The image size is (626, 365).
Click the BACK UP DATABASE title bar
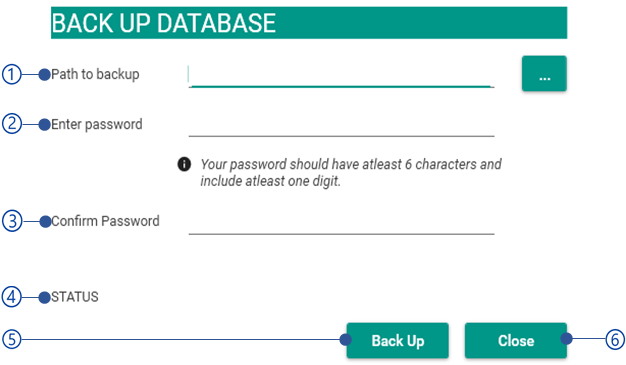(x=309, y=23)
